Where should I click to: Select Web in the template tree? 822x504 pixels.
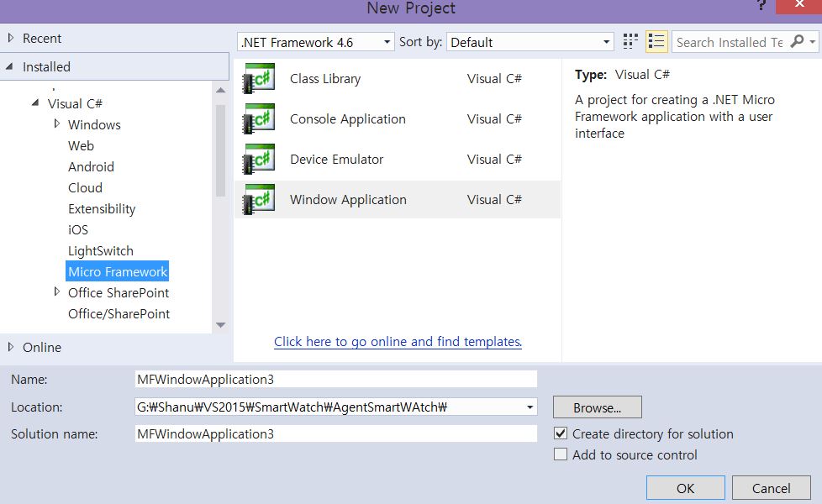click(x=81, y=145)
